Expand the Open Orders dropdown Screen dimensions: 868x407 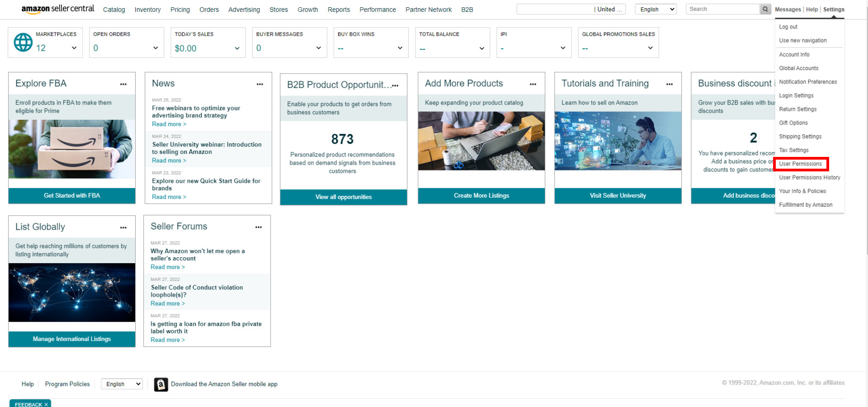pyautogui.click(x=156, y=48)
